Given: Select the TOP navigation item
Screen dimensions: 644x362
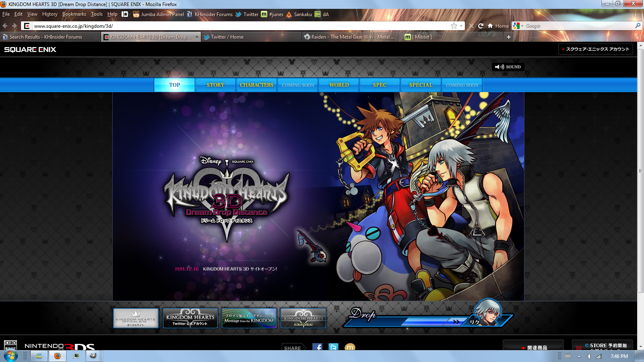Looking at the screenshot, I should click(174, 85).
